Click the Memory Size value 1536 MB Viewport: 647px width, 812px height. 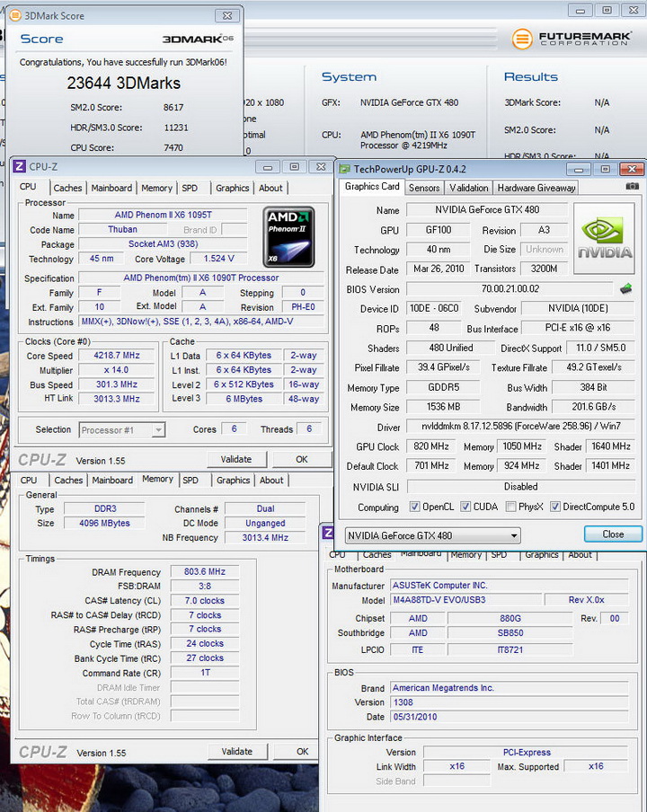443,407
